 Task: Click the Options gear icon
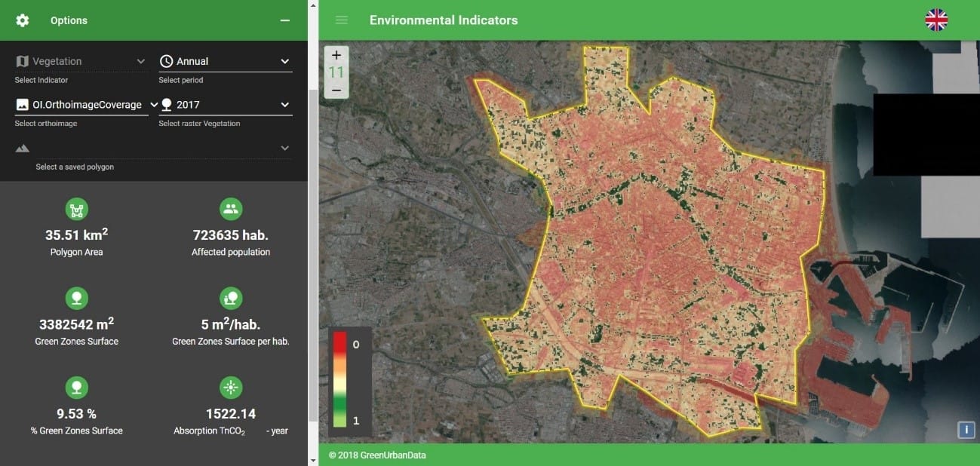tap(23, 20)
